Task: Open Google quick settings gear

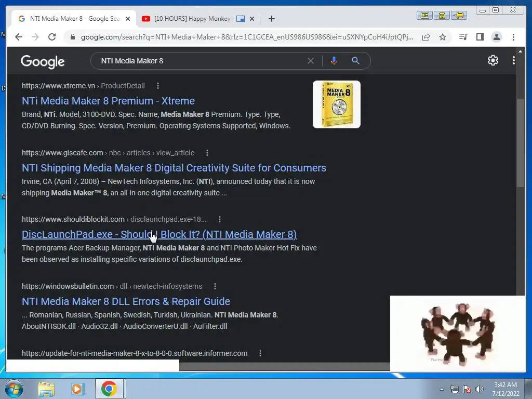Action: (x=493, y=60)
